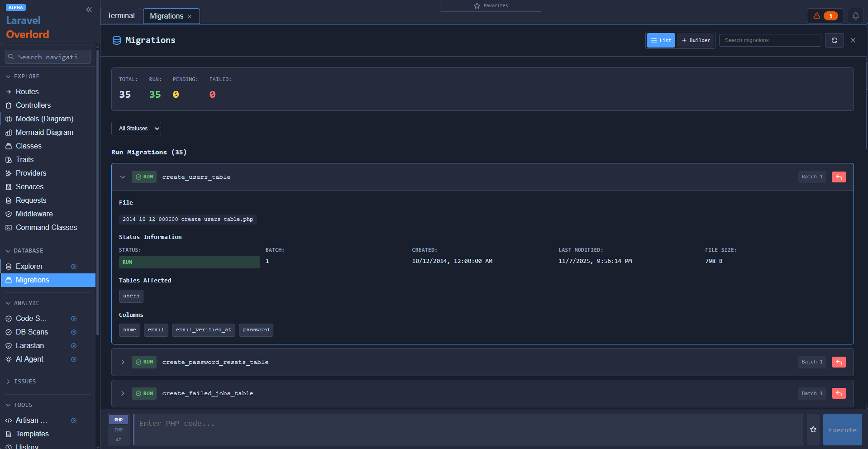
Task: Switch the code input to AI mode
Action: pyautogui.click(x=118, y=439)
